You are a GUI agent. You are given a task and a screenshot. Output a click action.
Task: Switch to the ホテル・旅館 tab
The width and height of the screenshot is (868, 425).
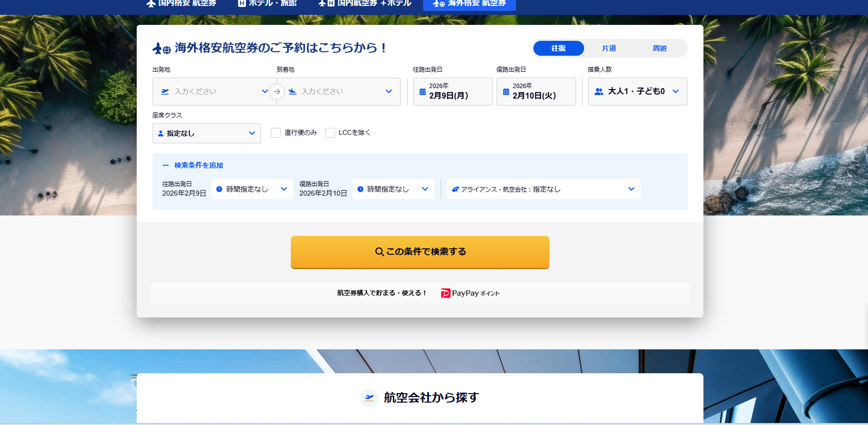267,3
